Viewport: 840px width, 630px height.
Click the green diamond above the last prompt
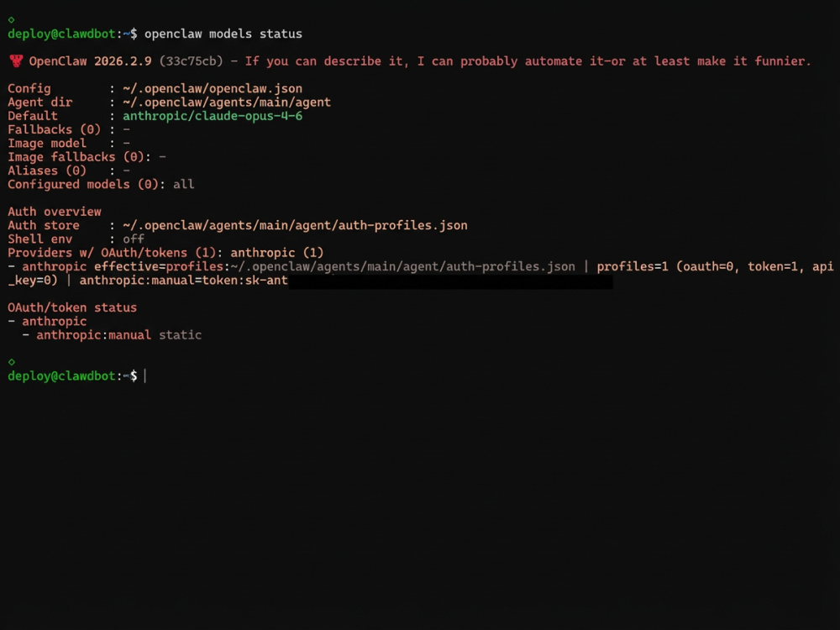click(11, 362)
